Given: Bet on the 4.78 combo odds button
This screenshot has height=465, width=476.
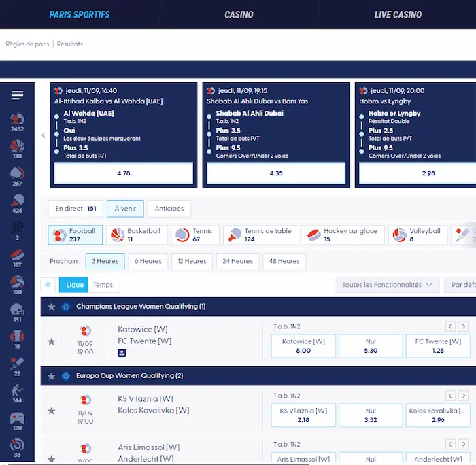Looking at the screenshot, I should pos(124,173).
